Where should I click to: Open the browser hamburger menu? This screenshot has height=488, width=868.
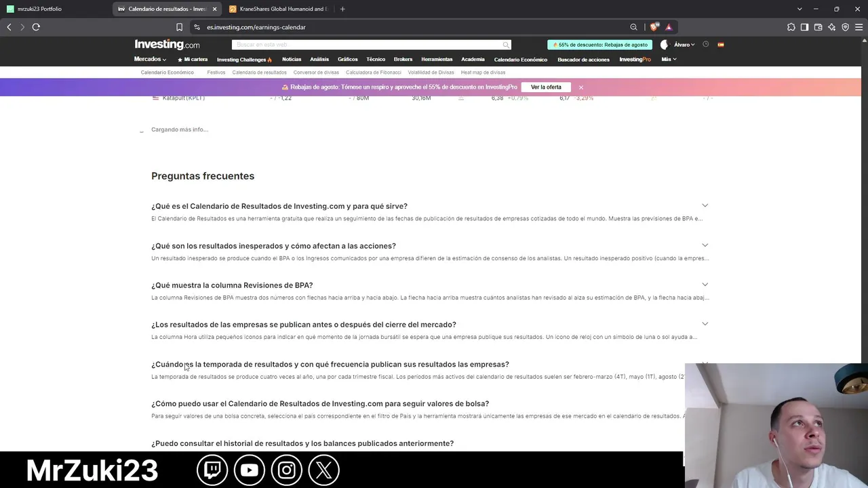[859, 27]
